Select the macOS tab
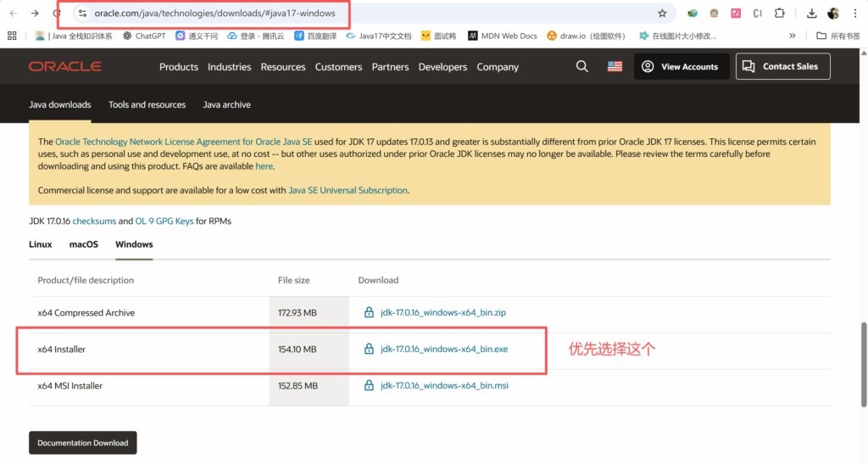 click(84, 244)
